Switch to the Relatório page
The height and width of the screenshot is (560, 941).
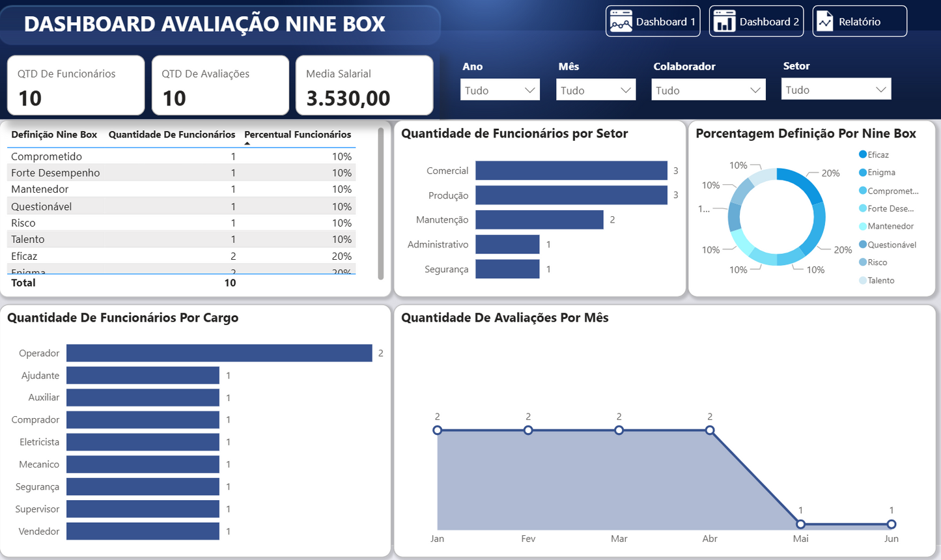[x=860, y=20]
